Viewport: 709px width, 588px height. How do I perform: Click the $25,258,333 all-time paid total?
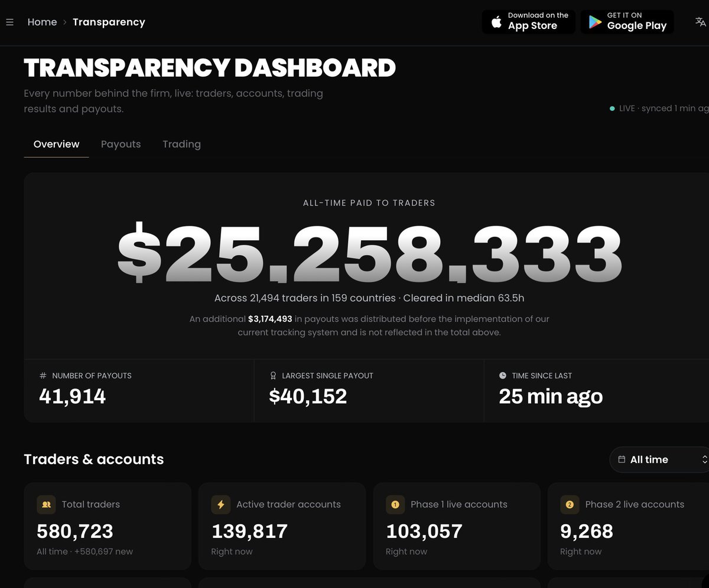click(x=370, y=254)
